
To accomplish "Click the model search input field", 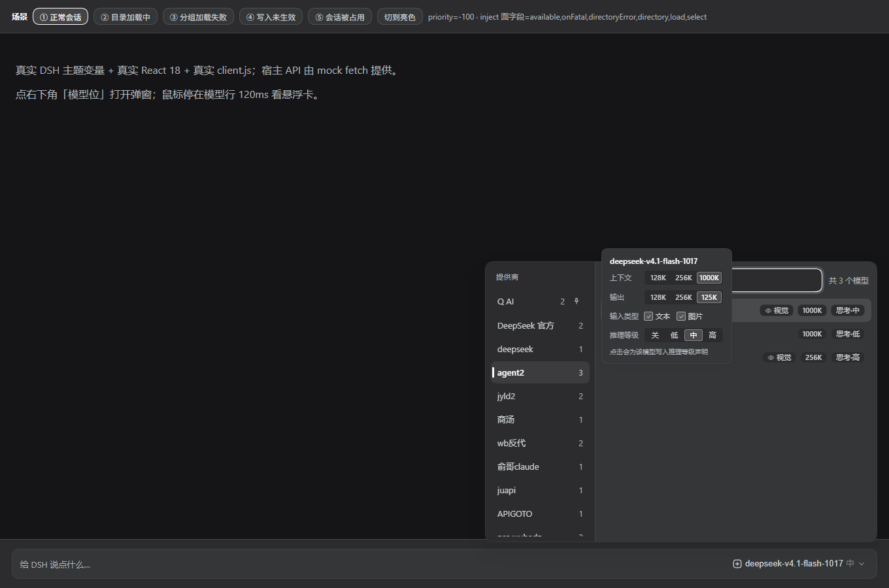I will point(777,280).
